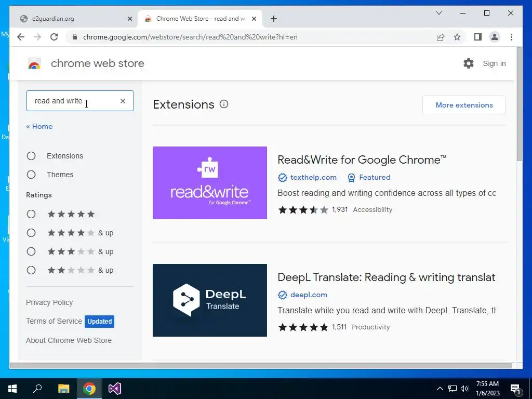Click the forward navigation arrow
Image resolution: width=532 pixels, height=399 pixels.
coord(37,37)
